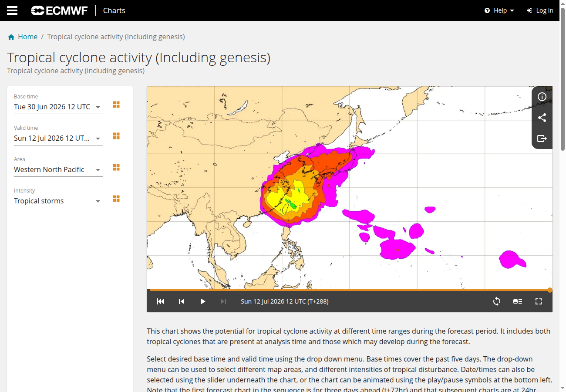Open the hamburger navigation menu
This screenshot has width=566, height=392.
[12, 10]
